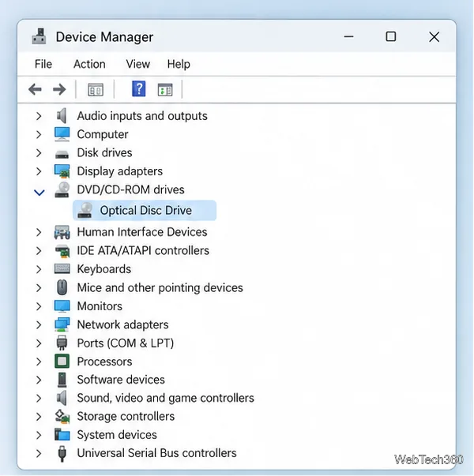474x476 pixels.
Task: Select the Network adapters label
Action: pyautogui.click(x=122, y=324)
